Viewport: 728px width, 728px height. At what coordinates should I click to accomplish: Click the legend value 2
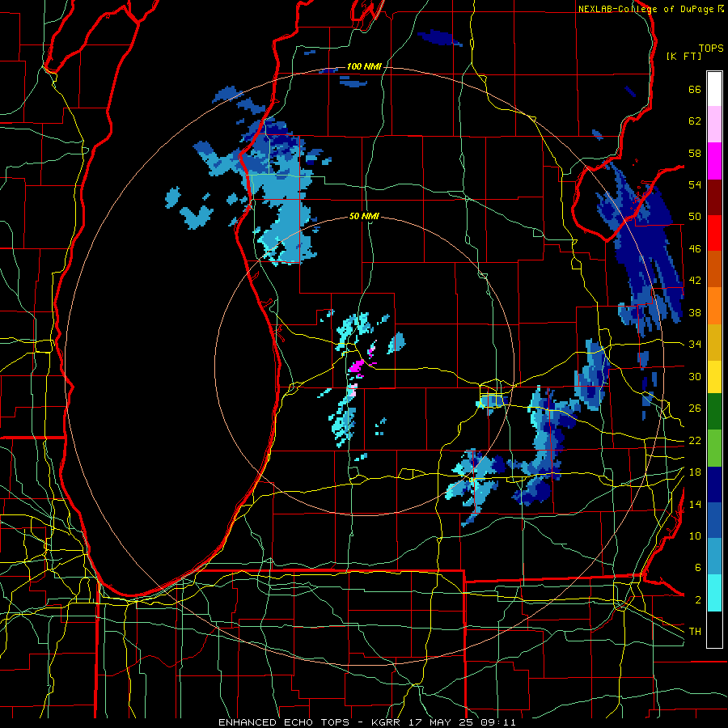698,600
